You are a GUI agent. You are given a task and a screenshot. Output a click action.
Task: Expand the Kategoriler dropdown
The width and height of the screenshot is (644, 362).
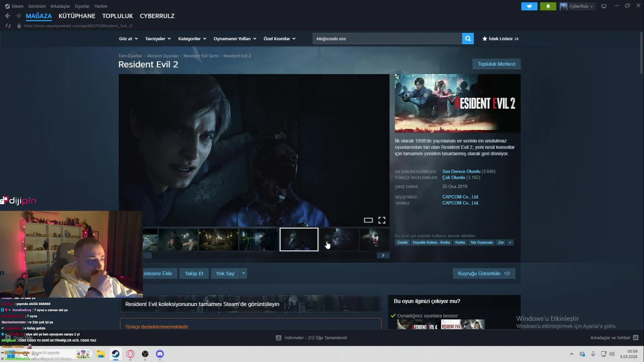(x=192, y=39)
